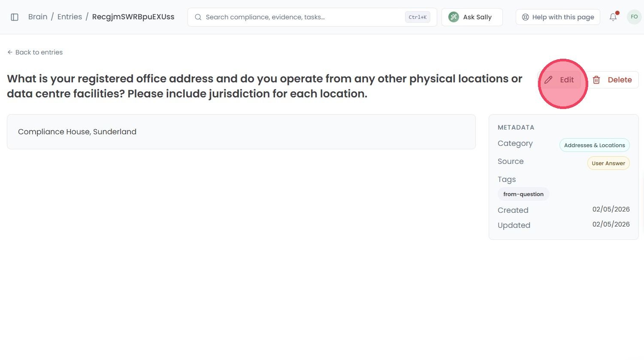Image resolution: width=644 pixels, height=360 pixels.
Task: Click the User Answer source badge
Action: [x=608, y=163]
